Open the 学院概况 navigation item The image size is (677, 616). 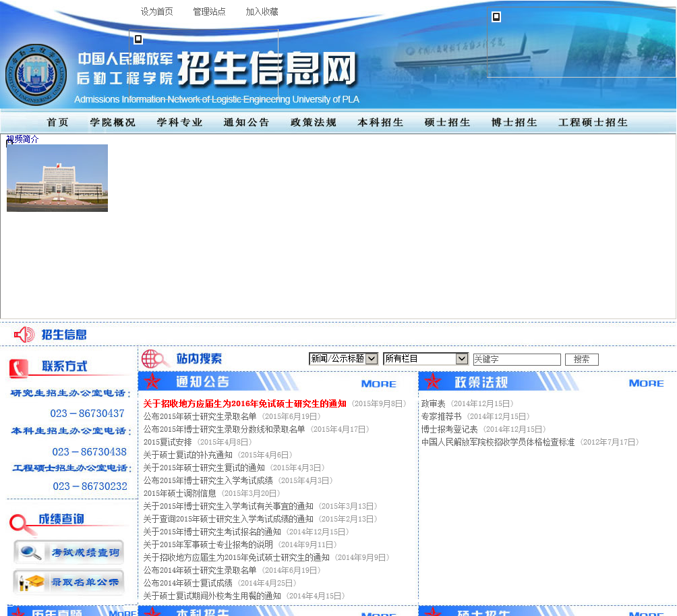coord(113,122)
